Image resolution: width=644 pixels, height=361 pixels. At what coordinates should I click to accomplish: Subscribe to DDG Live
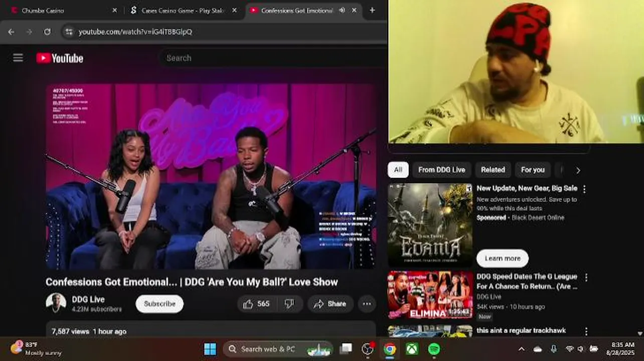pos(159,304)
